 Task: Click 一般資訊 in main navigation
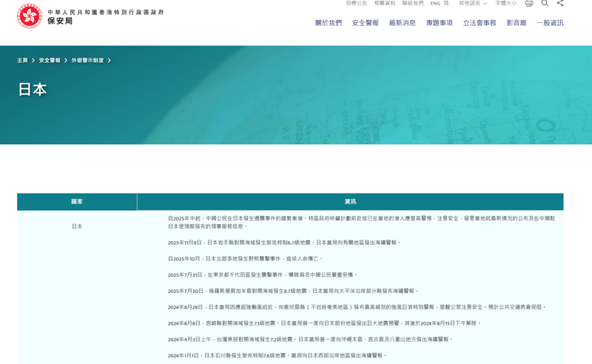pos(550,23)
